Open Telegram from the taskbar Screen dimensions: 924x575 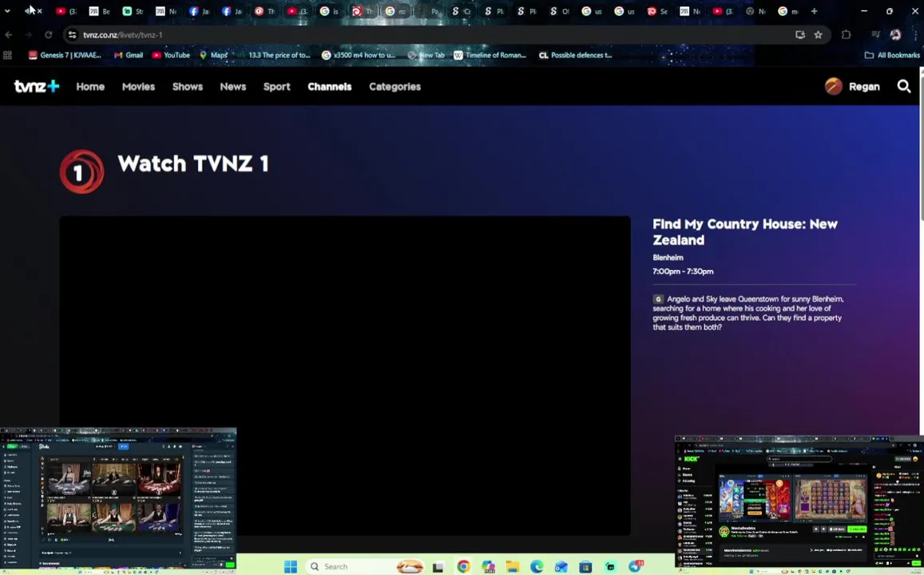coord(635,566)
